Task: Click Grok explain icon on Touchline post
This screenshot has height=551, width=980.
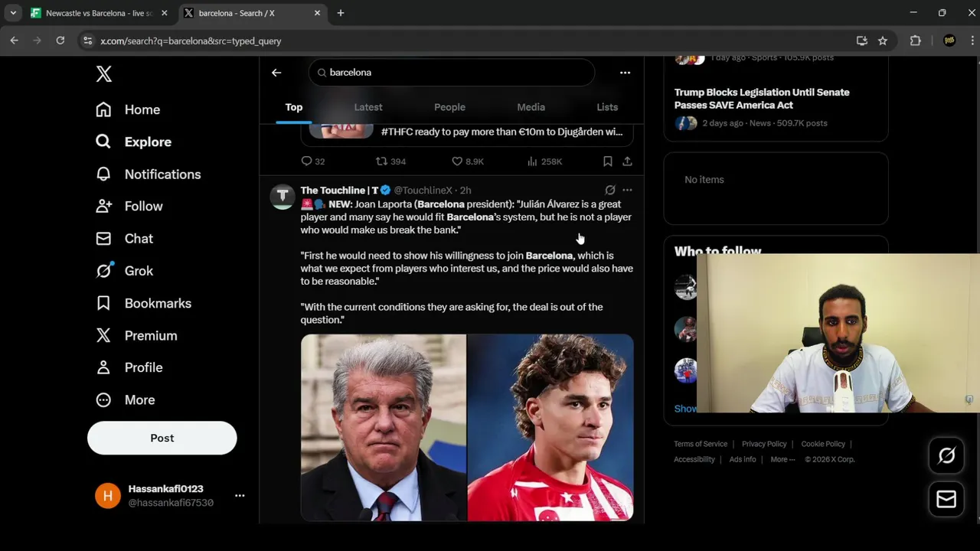Action: (x=610, y=190)
